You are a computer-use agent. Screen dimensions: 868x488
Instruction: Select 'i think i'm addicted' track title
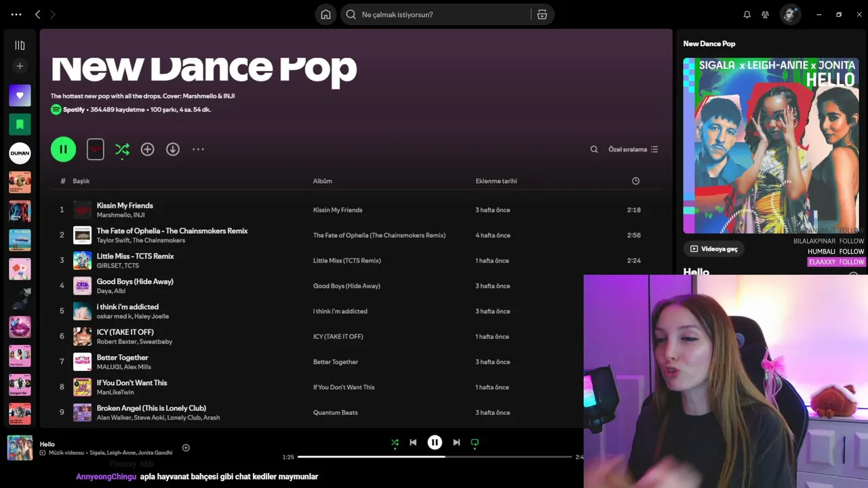tap(127, 306)
